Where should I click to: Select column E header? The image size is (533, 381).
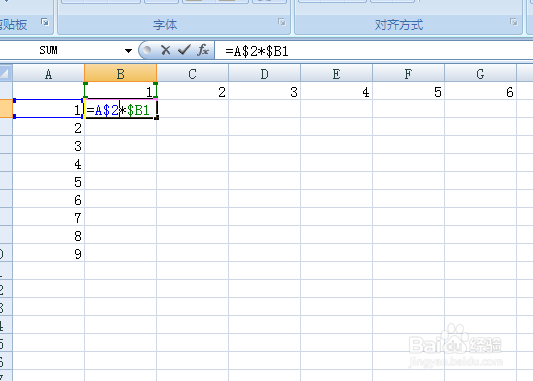337,73
